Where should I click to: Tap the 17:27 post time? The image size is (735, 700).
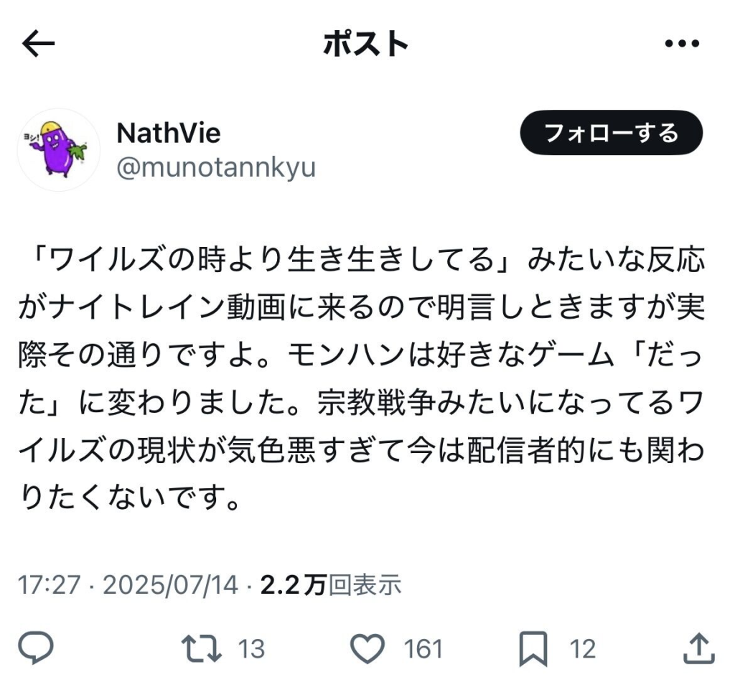[x=49, y=586]
